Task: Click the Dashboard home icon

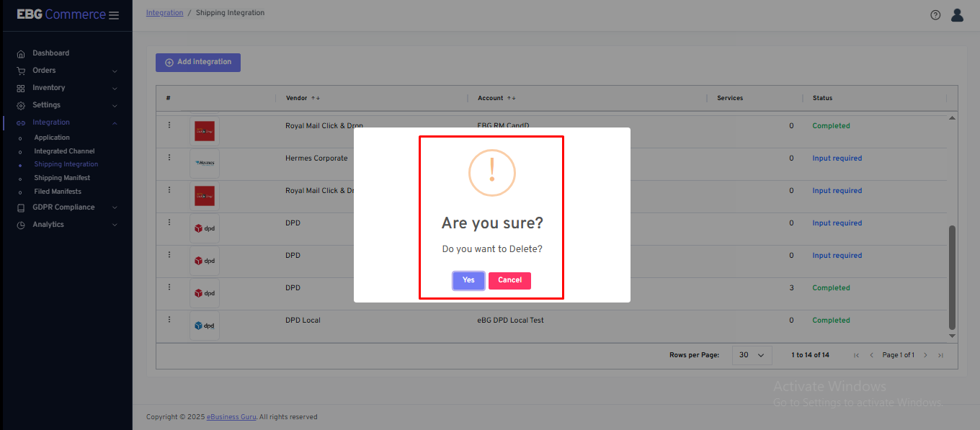Action: 21,53
